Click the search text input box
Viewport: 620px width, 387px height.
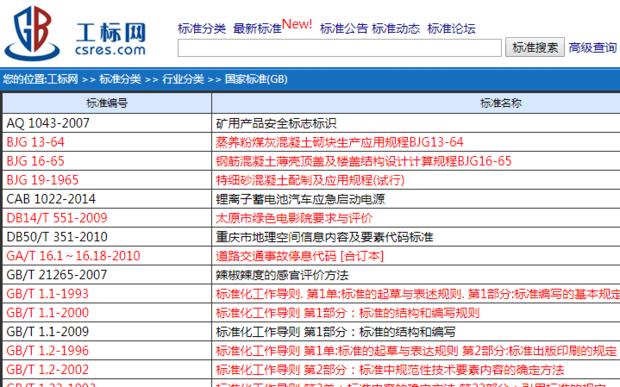[340, 48]
